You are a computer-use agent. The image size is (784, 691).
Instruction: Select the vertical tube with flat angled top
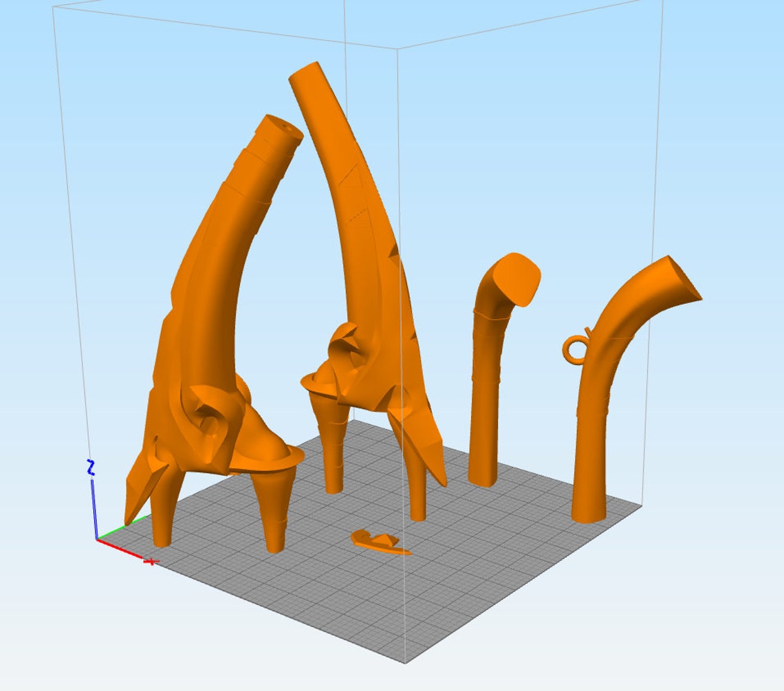click(x=492, y=378)
